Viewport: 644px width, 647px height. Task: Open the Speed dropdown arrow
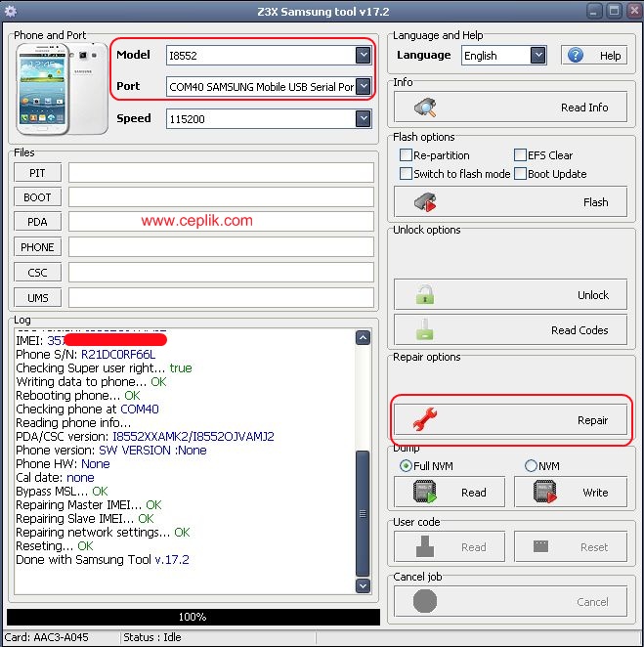(364, 119)
